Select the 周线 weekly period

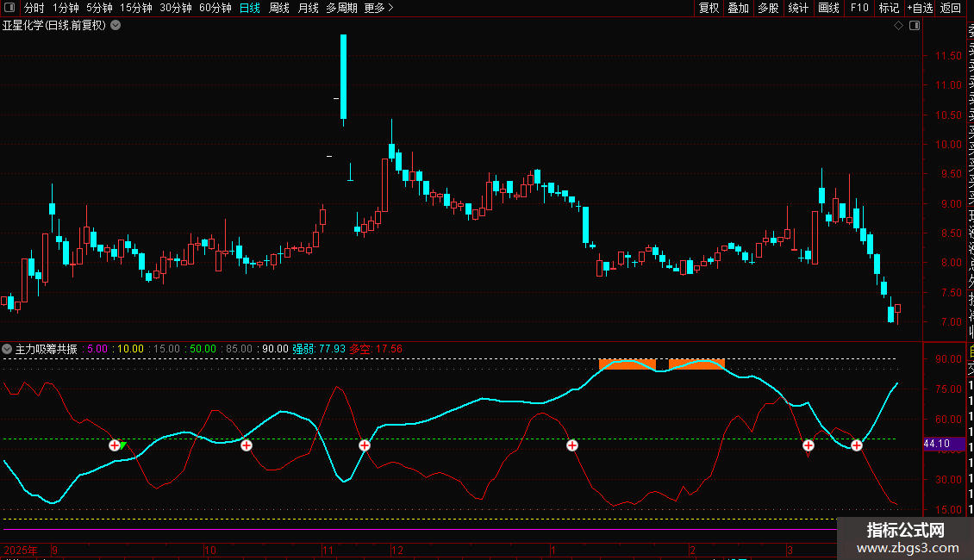click(279, 8)
